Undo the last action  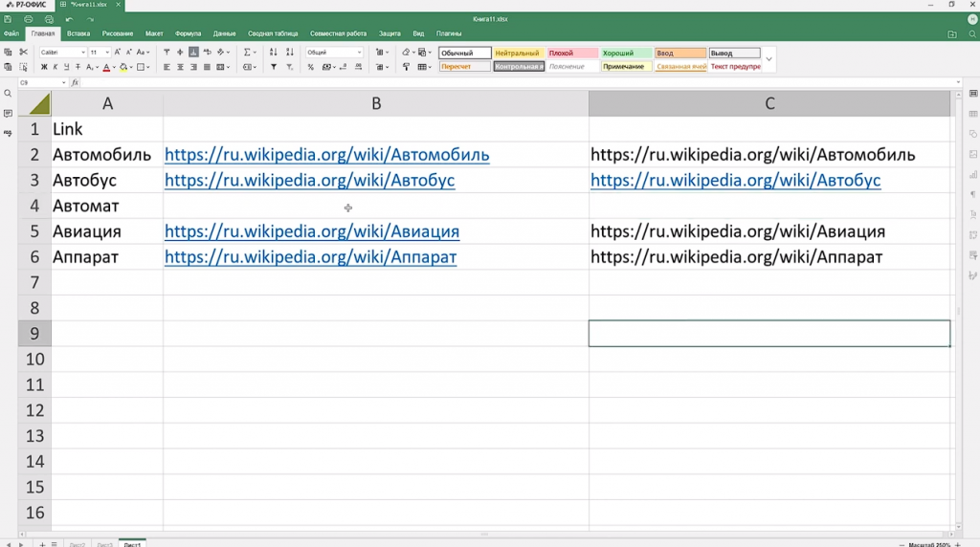[x=69, y=19]
